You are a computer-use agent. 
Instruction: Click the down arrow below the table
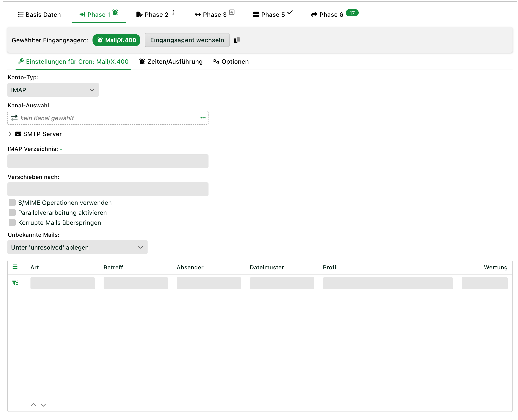[43, 405]
